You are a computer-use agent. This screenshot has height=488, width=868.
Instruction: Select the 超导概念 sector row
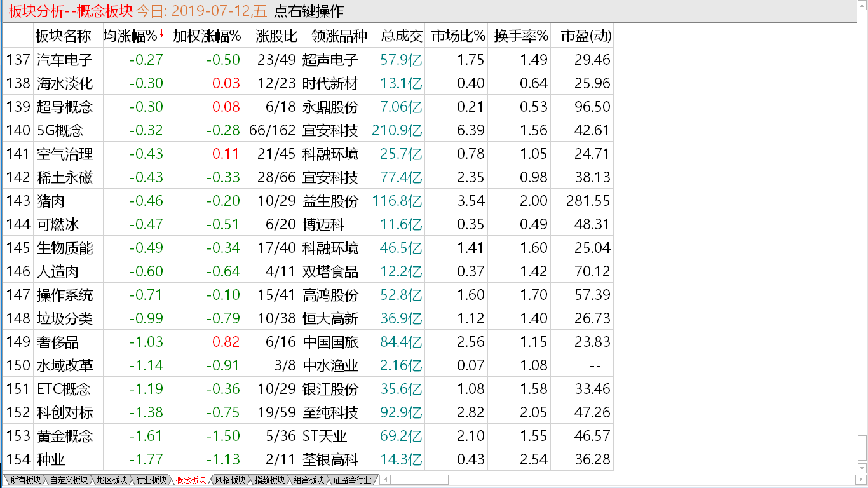309,107
